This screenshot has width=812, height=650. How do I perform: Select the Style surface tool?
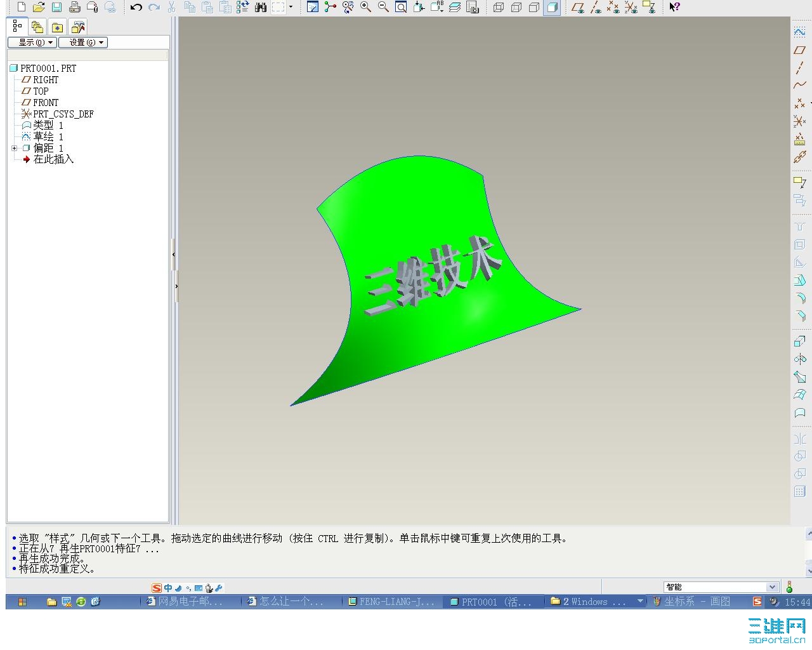799,413
